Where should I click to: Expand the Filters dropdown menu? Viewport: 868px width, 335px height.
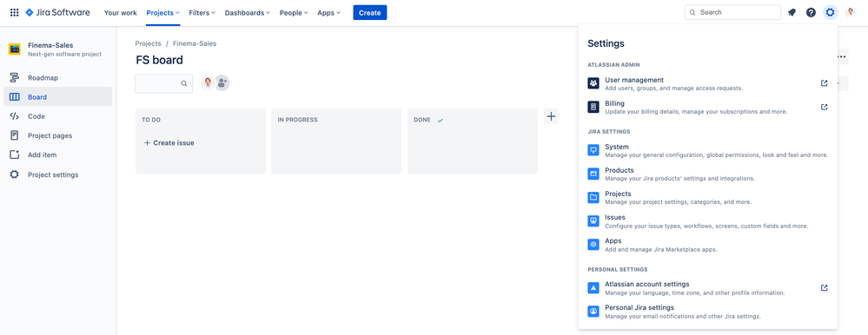pos(202,13)
